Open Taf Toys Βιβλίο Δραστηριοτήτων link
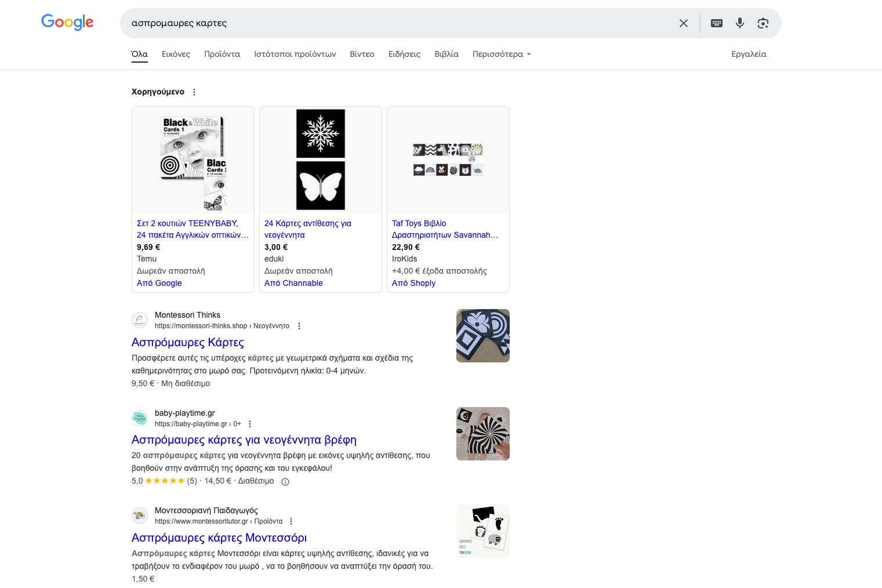Image resolution: width=882 pixels, height=588 pixels. coord(445,229)
